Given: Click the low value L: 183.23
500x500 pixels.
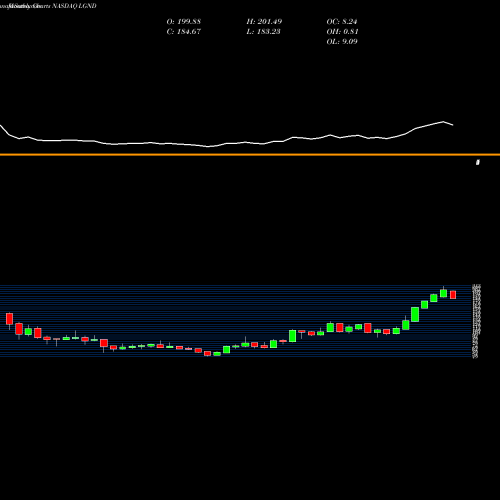Looking at the screenshot, I should (263, 32).
